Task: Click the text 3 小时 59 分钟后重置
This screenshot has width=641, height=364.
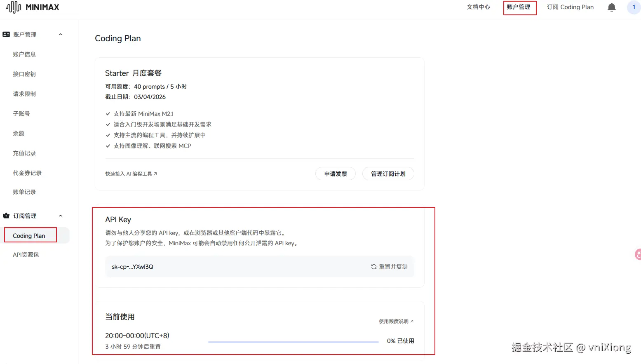Action: coord(133,347)
